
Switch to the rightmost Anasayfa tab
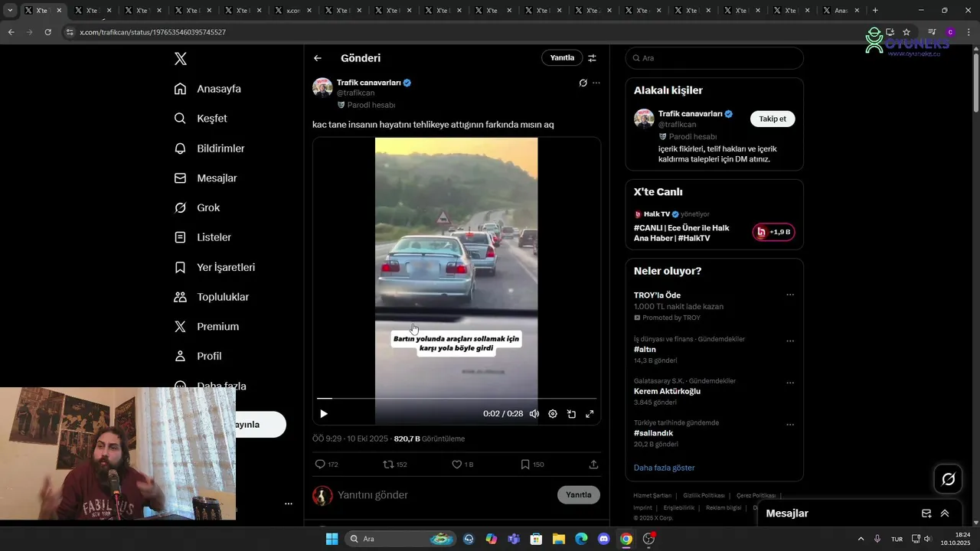click(x=841, y=11)
